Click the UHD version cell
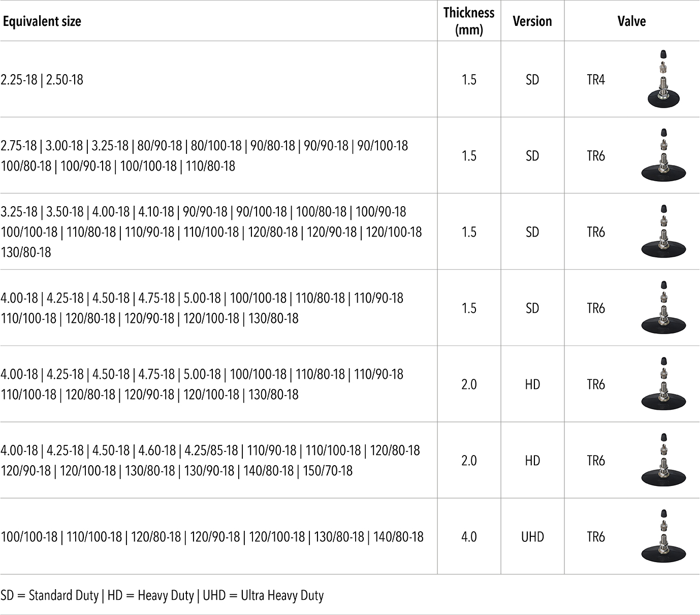 [532, 537]
